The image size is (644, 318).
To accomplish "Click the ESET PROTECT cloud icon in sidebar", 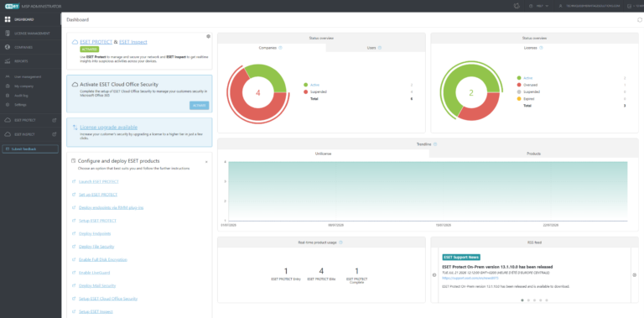I will (x=8, y=120).
